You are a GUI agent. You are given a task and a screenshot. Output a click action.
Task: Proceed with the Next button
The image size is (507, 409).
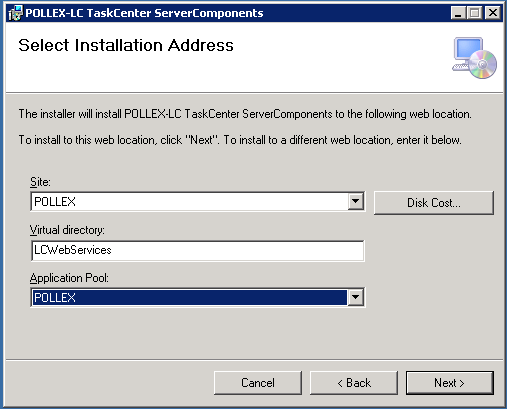[450, 383]
